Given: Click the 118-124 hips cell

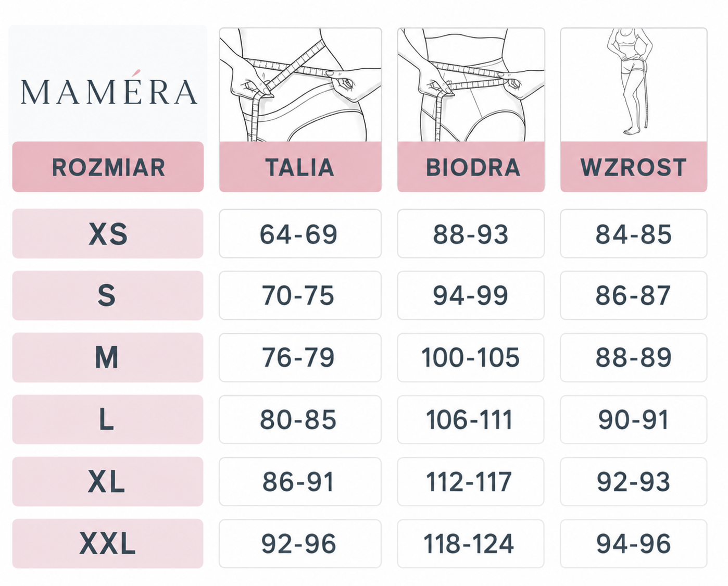Looking at the screenshot, I should point(471,543).
